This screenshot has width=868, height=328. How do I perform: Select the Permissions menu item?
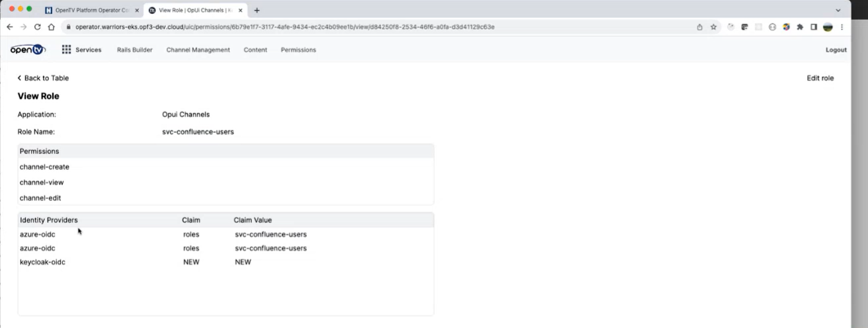pyautogui.click(x=298, y=50)
